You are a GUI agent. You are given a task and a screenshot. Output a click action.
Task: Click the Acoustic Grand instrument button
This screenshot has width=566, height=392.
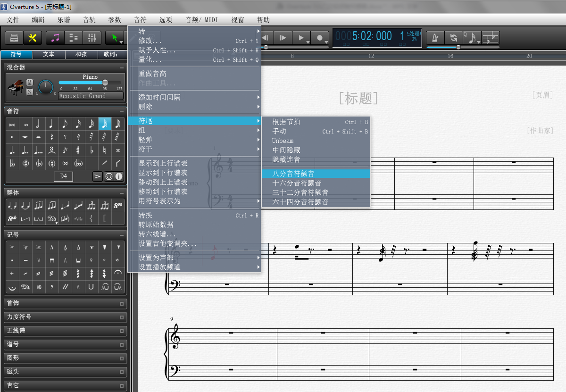tap(90, 96)
